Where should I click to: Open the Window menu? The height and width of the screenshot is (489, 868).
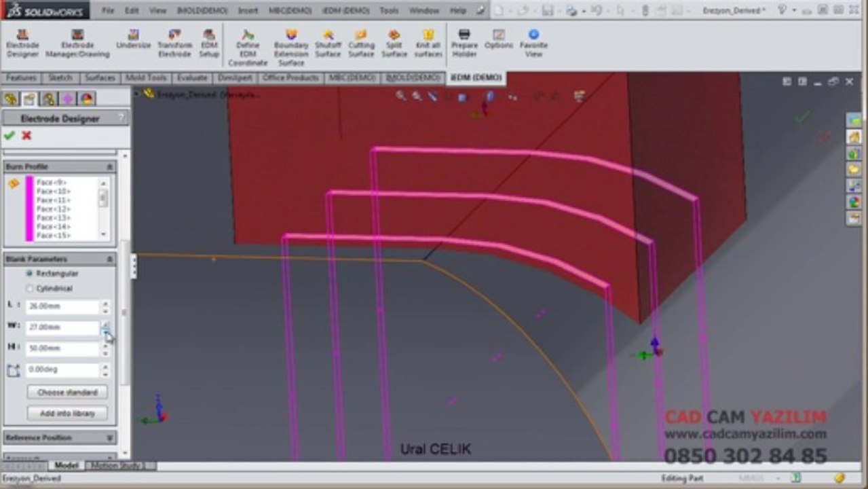point(424,11)
